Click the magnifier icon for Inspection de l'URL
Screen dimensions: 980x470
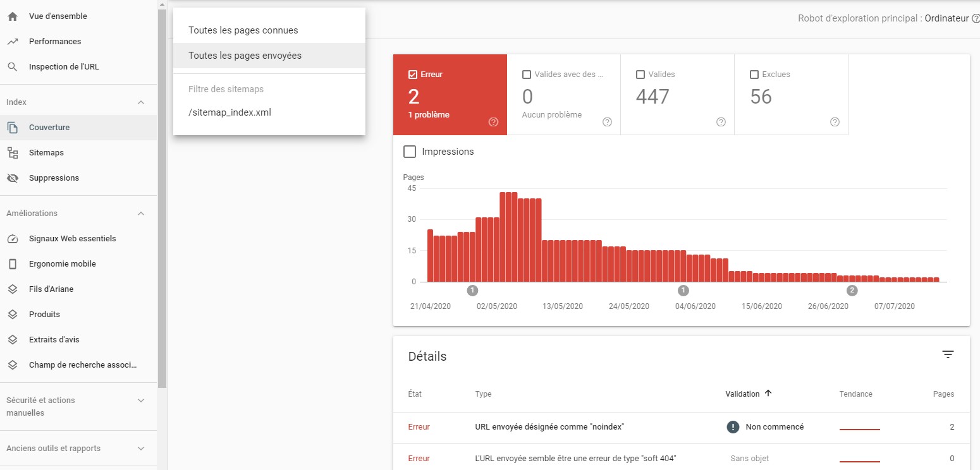[12, 67]
